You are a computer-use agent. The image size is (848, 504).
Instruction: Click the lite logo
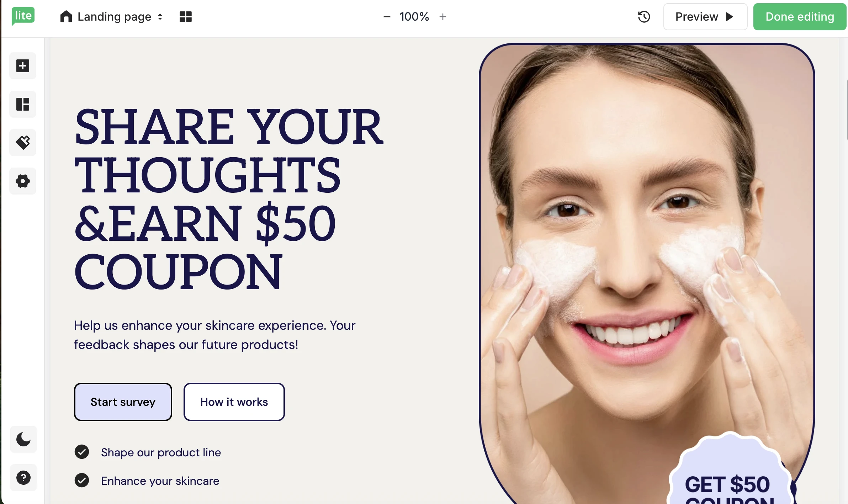23,16
